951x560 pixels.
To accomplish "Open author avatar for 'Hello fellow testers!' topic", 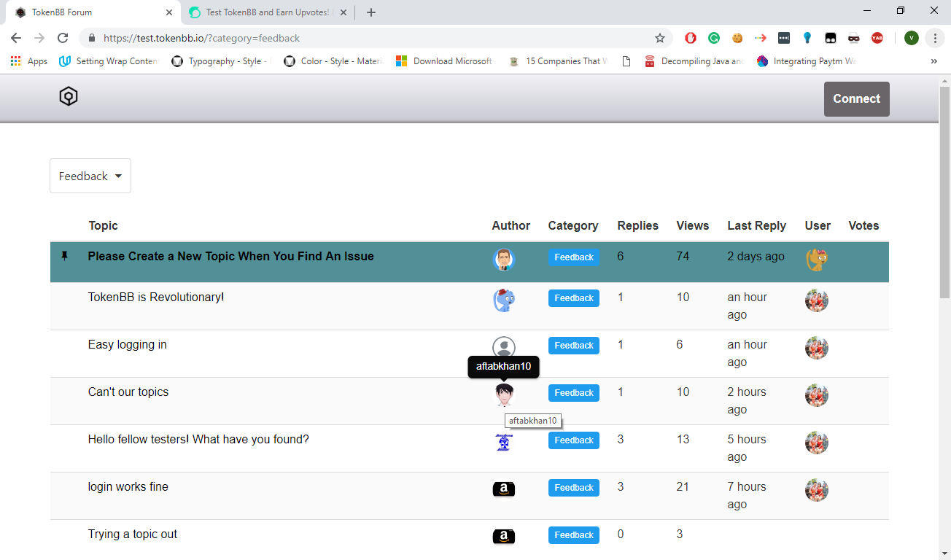I will [x=504, y=443].
